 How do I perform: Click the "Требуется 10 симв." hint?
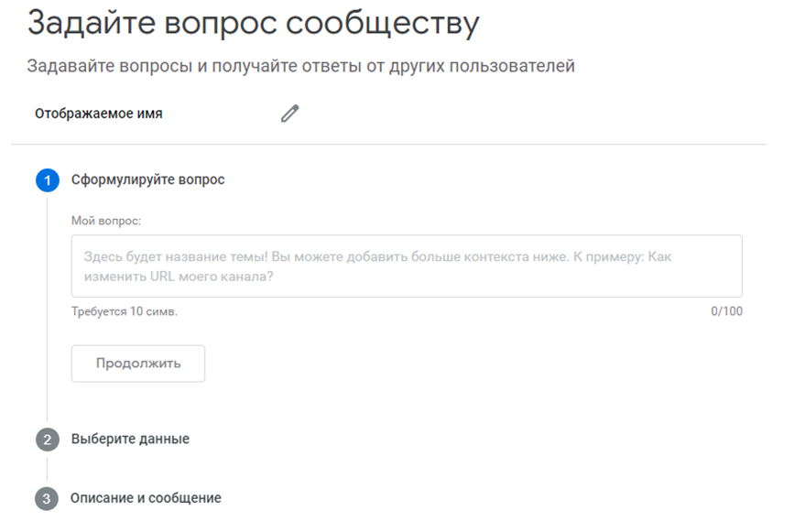pos(125,311)
